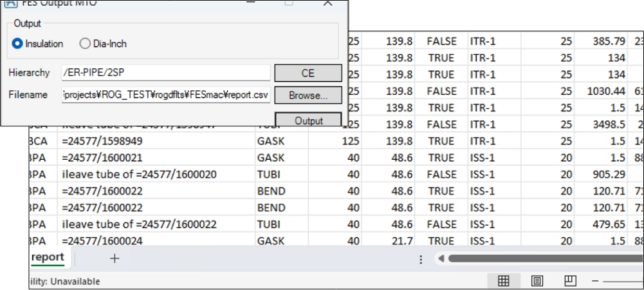
Task: Switch to Page Layout view icon
Action: (537, 281)
